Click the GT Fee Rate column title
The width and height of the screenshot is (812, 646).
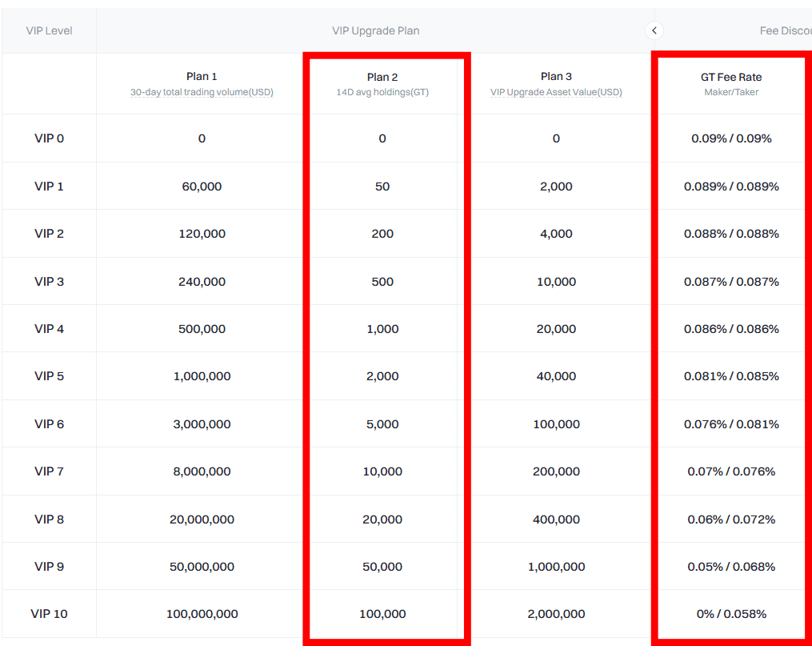point(731,77)
